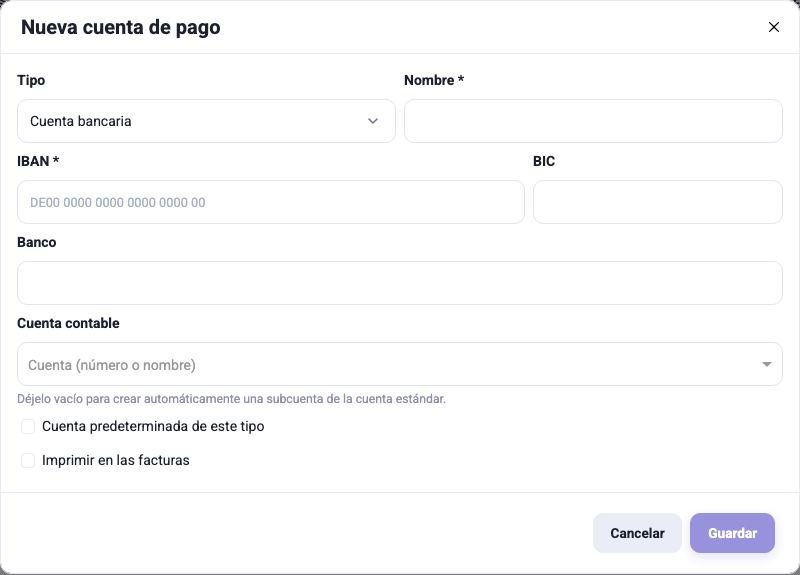800x575 pixels.
Task: Click the Cuenta contable helper text below the field
Action: [x=231, y=399]
